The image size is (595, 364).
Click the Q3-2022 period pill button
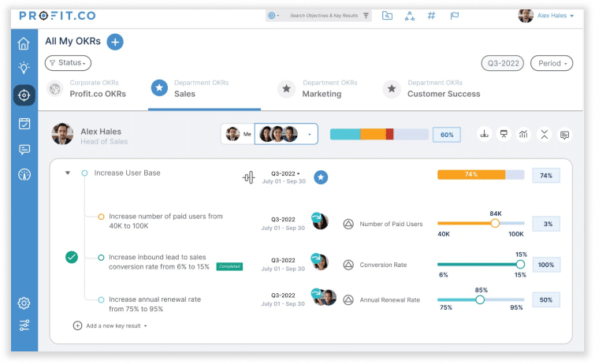[x=503, y=63]
